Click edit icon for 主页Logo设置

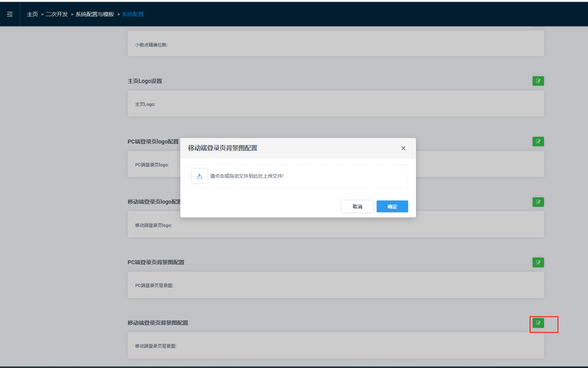point(538,81)
